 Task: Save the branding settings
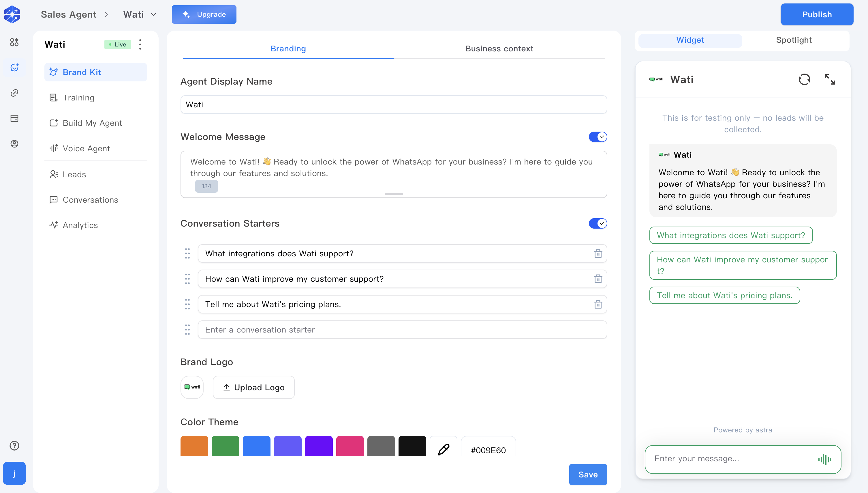point(588,474)
